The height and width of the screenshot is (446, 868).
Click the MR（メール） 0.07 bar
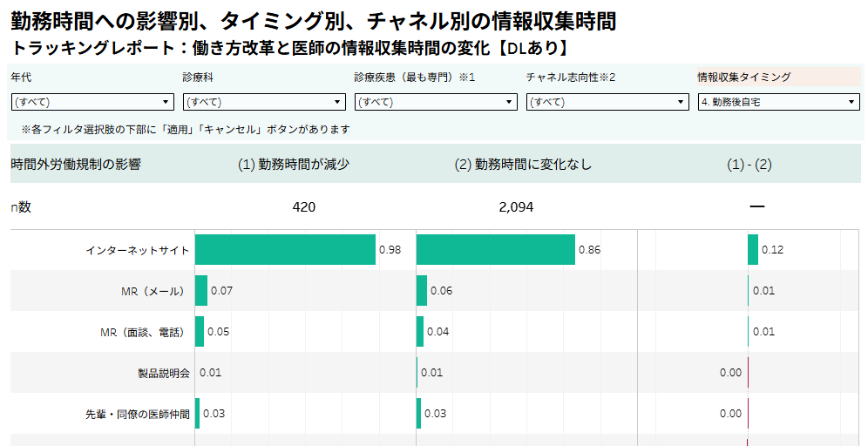tap(201, 290)
